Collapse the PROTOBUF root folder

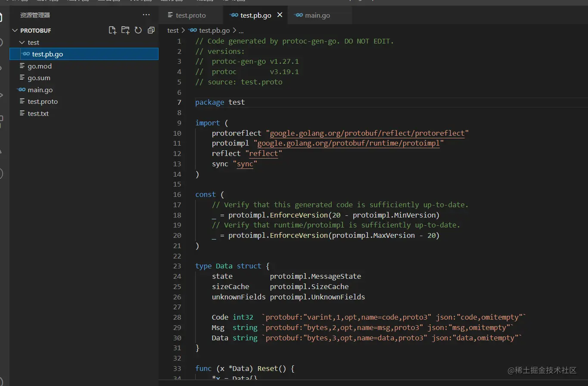[x=15, y=31]
